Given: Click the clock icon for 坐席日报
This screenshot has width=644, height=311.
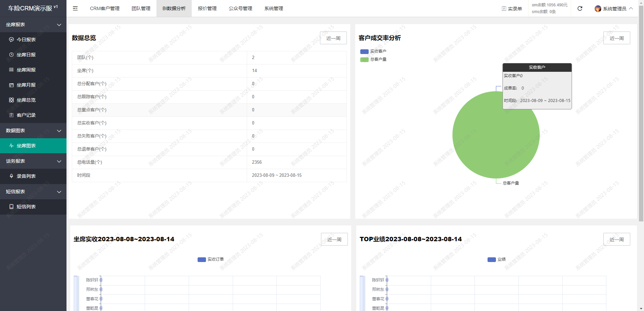Looking at the screenshot, I should click(11, 55).
